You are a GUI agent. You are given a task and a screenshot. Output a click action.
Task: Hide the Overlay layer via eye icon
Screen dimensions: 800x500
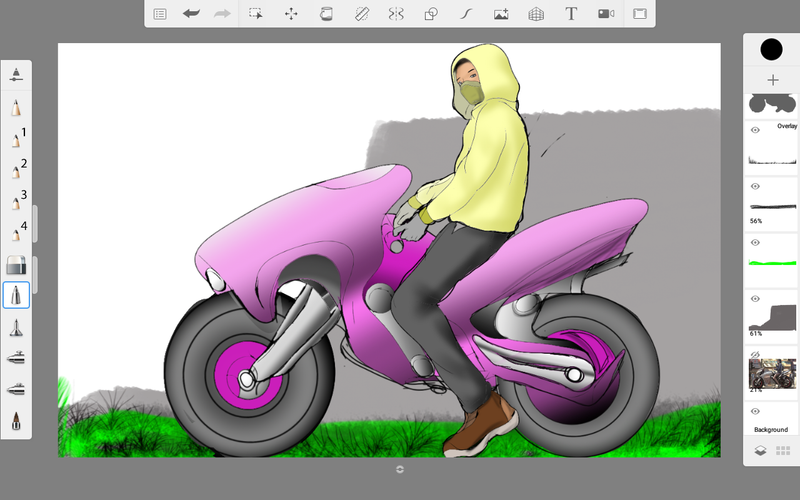(756, 130)
